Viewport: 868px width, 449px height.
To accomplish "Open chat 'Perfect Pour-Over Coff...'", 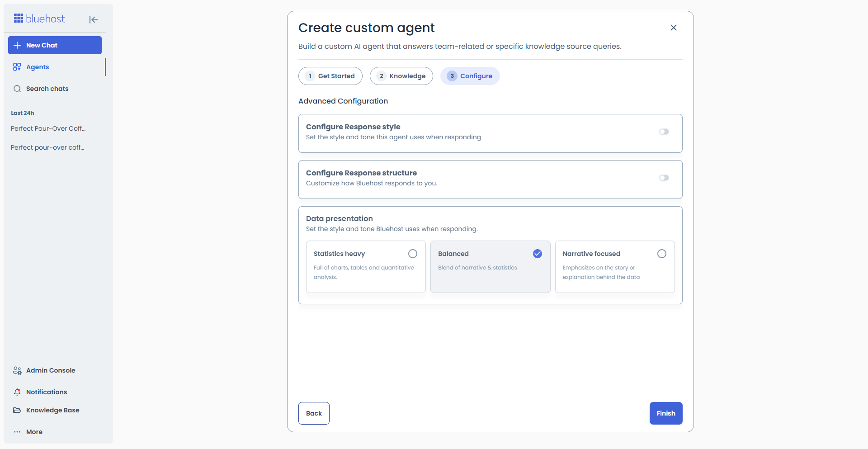I will (48, 128).
